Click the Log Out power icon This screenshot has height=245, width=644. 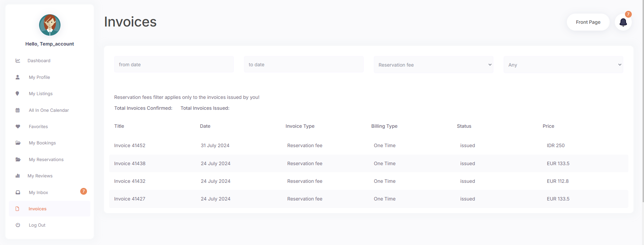coord(18,225)
